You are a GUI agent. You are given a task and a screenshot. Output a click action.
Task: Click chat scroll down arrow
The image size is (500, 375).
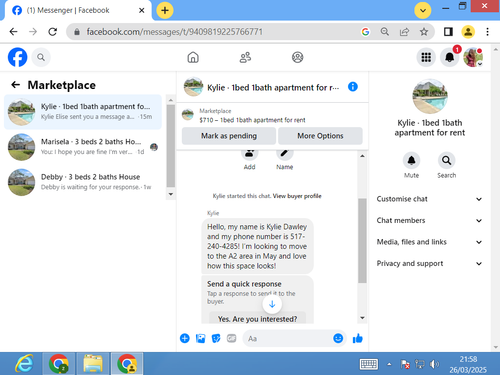pos(362,318)
